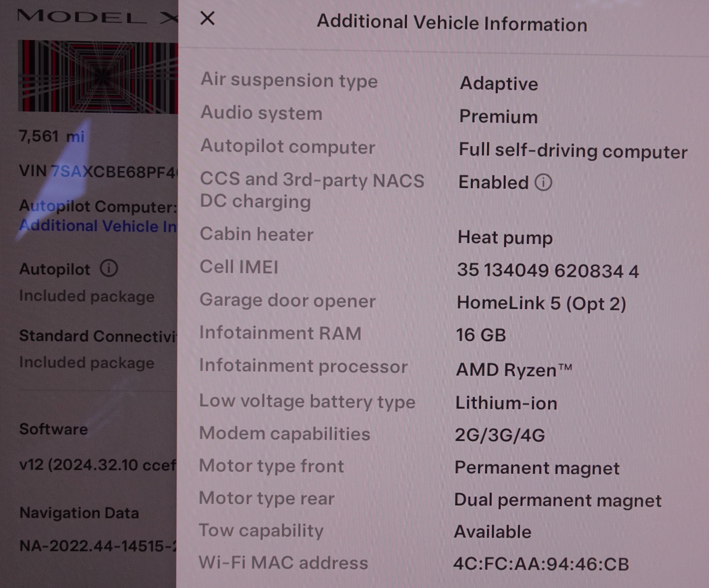The image size is (709, 588).
Task: Select the 16 GB value
Action: 481,335
